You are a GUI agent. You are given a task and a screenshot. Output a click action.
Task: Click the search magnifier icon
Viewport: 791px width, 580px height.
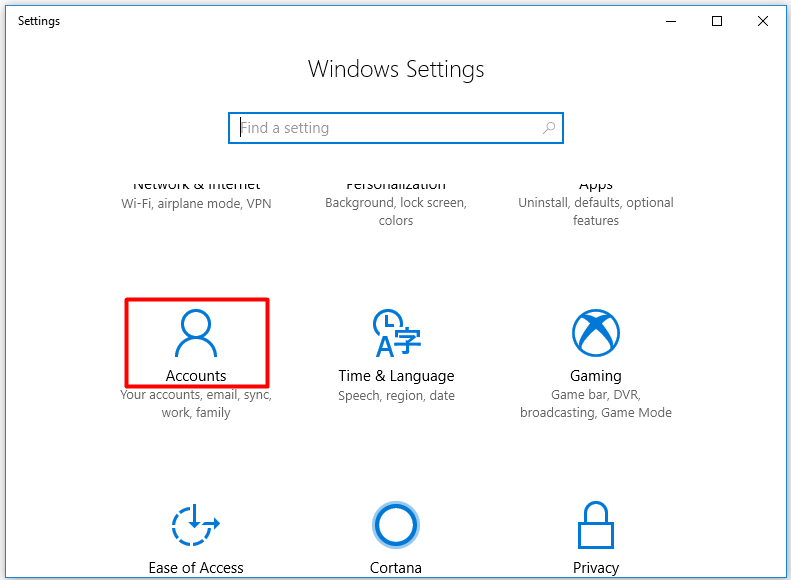click(x=549, y=128)
